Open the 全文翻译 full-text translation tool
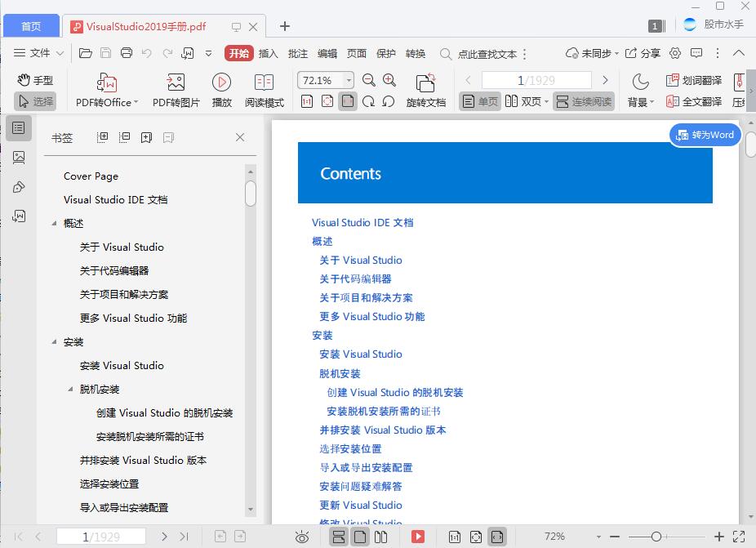The image size is (756, 548). [694, 101]
